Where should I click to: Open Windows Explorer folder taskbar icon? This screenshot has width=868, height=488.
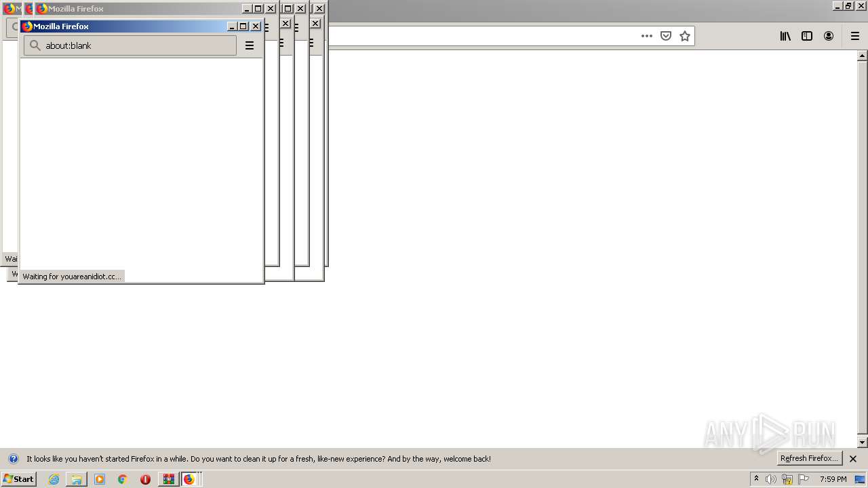tap(77, 479)
